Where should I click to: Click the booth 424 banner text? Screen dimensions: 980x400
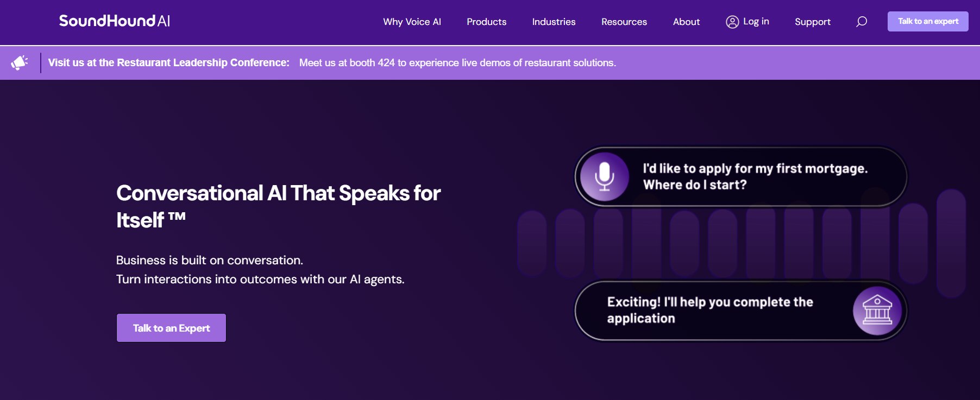click(x=457, y=63)
